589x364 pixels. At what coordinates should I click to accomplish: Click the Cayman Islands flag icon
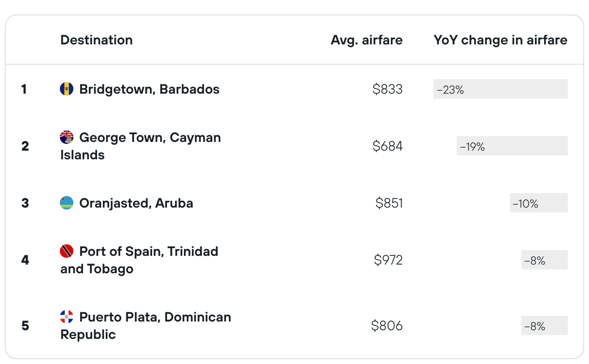coord(67,137)
